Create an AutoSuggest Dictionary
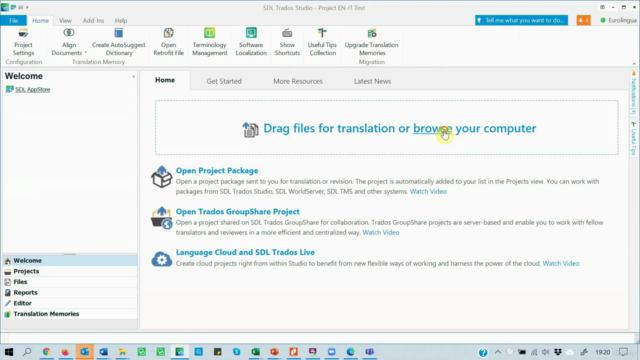 [x=118, y=42]
